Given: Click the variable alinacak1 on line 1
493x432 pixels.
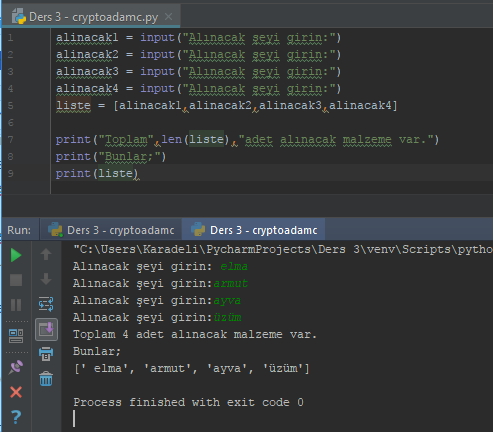Looking at the screenshot, I should (87, 38).
